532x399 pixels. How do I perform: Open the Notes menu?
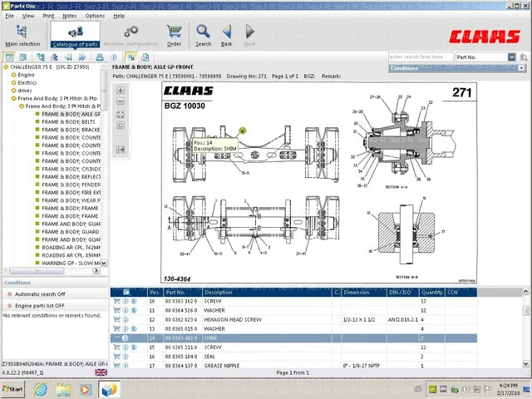(x=70, y=16)
